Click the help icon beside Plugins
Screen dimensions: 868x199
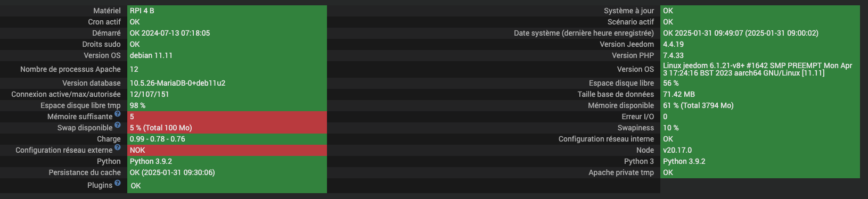pos(118,183)
